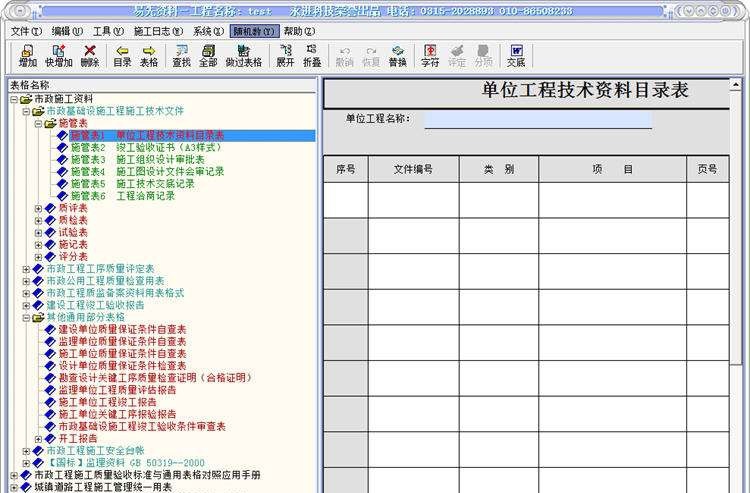750x493 pixels.
Task: Click the 快增加 quick-add toolbar icon
Action: click(x=58, y=55)
